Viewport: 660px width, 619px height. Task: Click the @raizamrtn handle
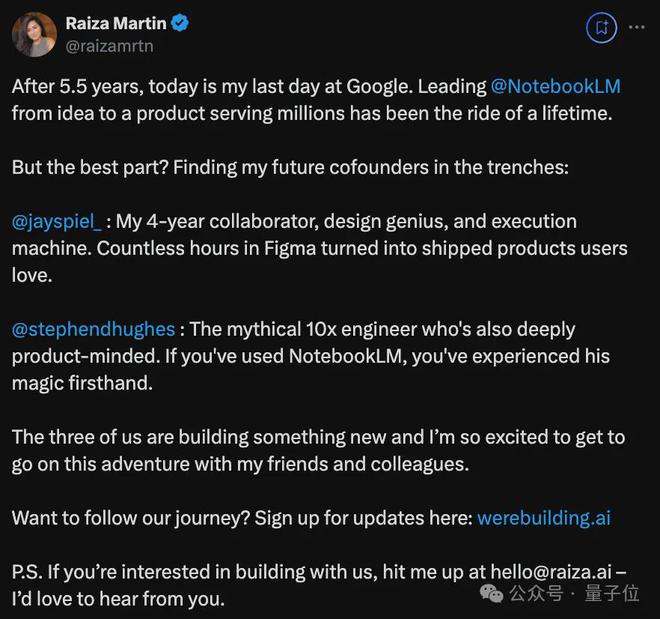(109, 45)
